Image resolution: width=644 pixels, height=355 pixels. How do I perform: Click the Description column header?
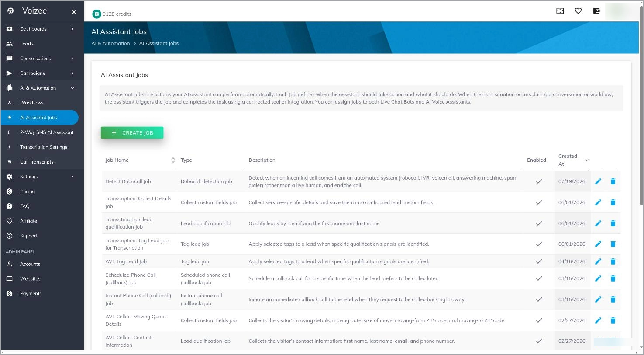(x=262, y=160)
